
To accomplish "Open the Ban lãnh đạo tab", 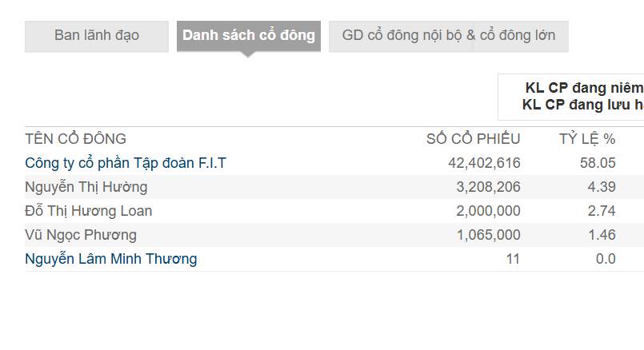I will 97,36.
